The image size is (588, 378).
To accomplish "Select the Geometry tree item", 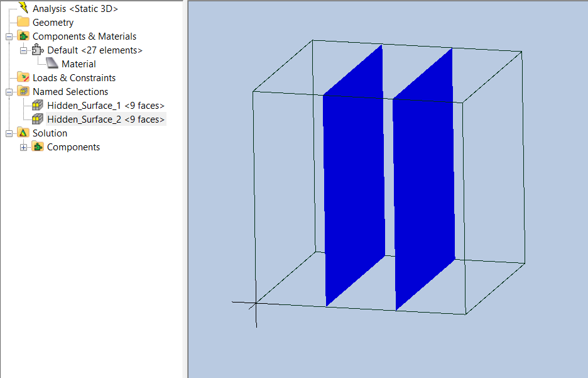I will click(x=53, y=22).
